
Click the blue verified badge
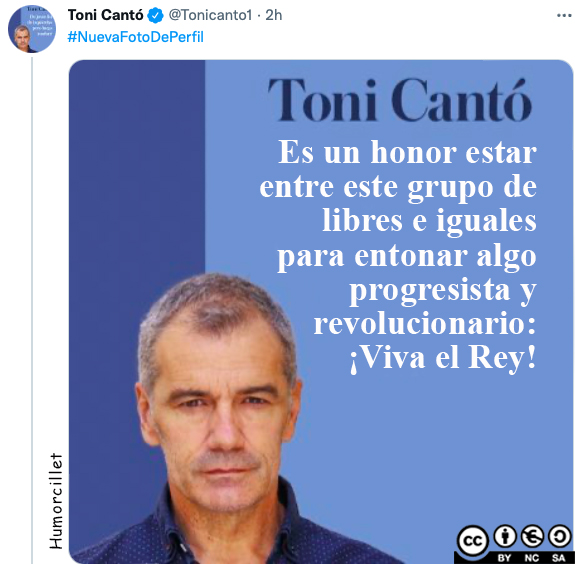coord(155,15)
